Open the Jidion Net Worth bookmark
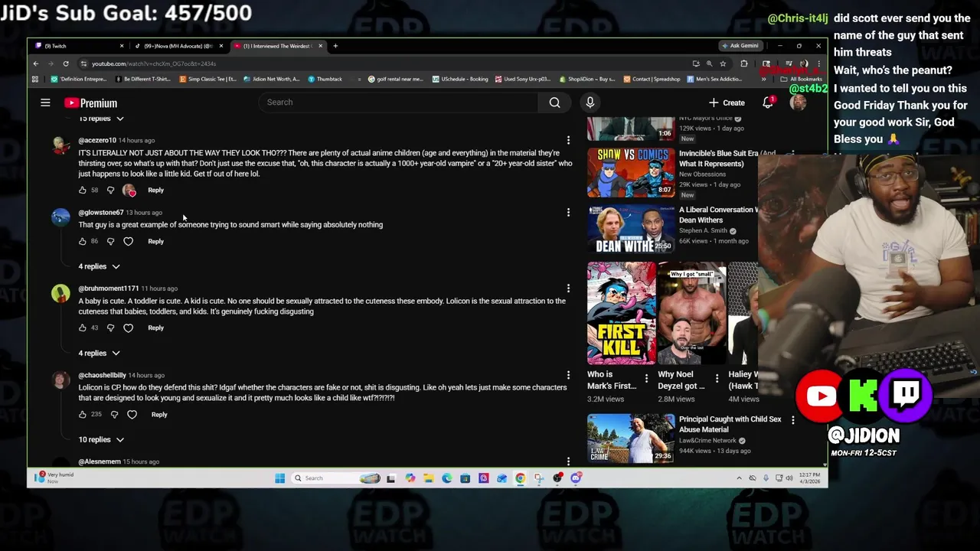This screenshot has height=551, width=980. (272, 79)
